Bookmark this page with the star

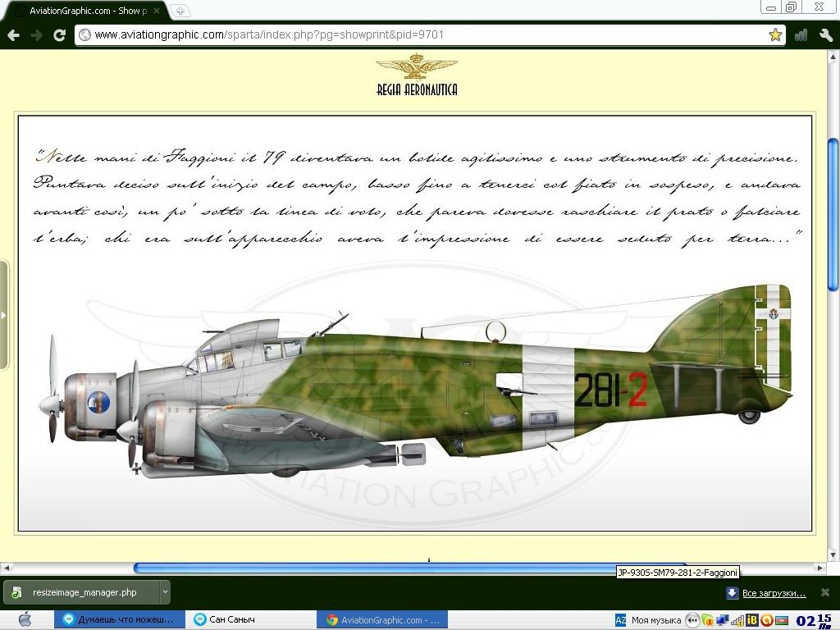(774, 35)
